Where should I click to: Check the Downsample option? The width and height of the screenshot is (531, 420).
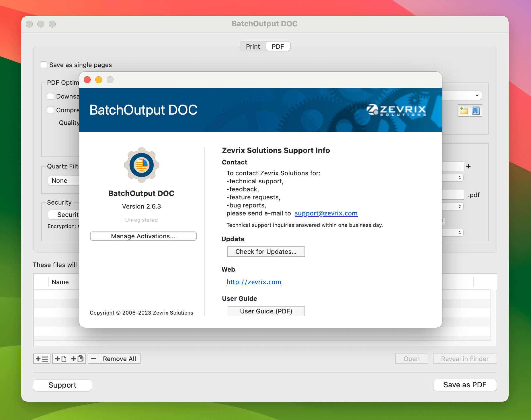pos(50,96)
